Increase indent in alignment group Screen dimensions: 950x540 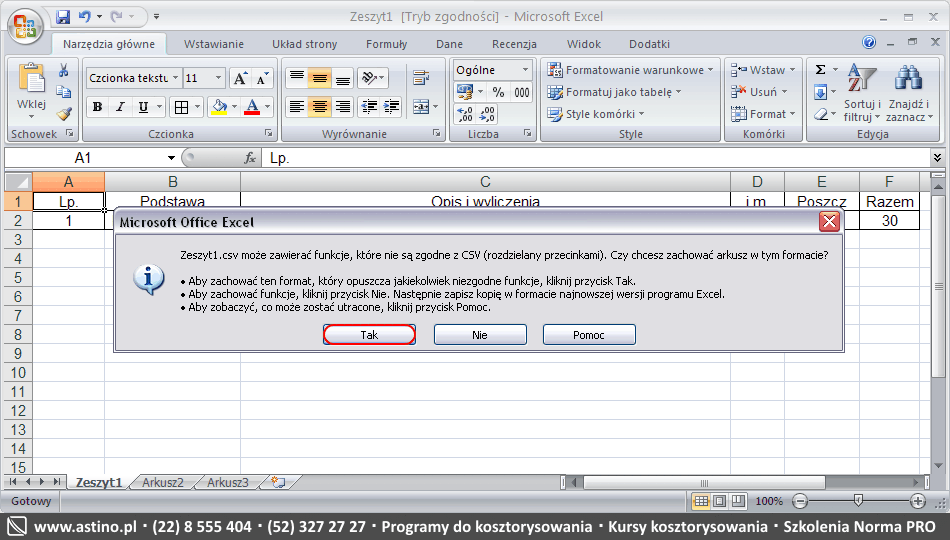click(x=391, y=107)
